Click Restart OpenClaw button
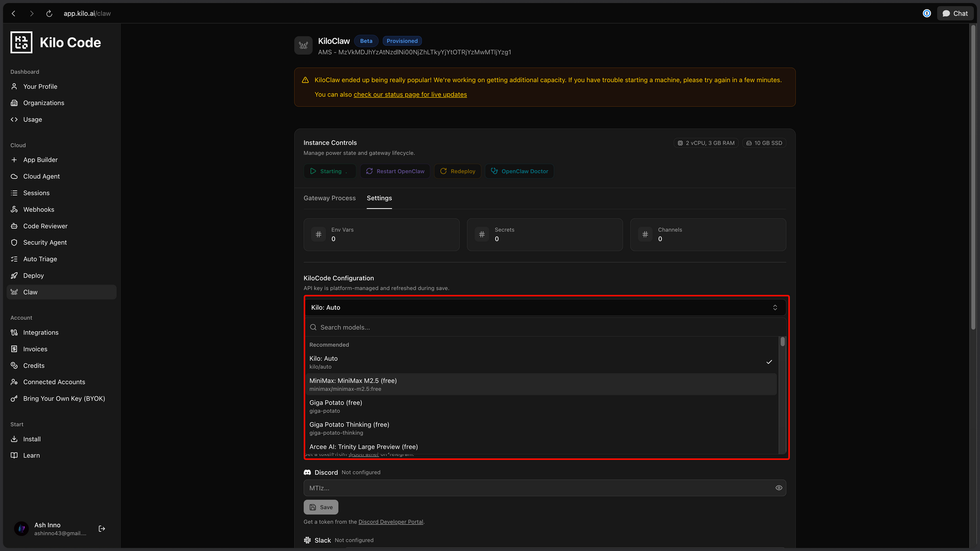This screenshot has width=980, height=551. pyautogui.click(x=395, y=171)
